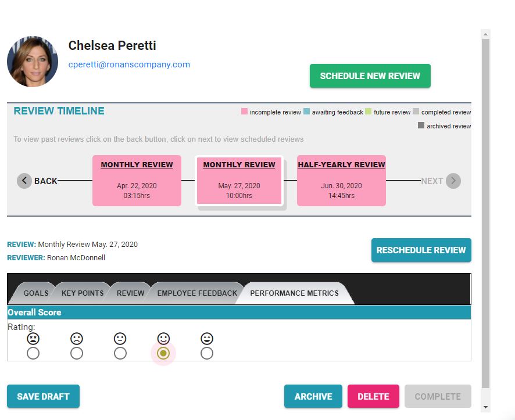Click the scrollbar up arrow
This screenshot has height=420, width=515.
point(485,34)
